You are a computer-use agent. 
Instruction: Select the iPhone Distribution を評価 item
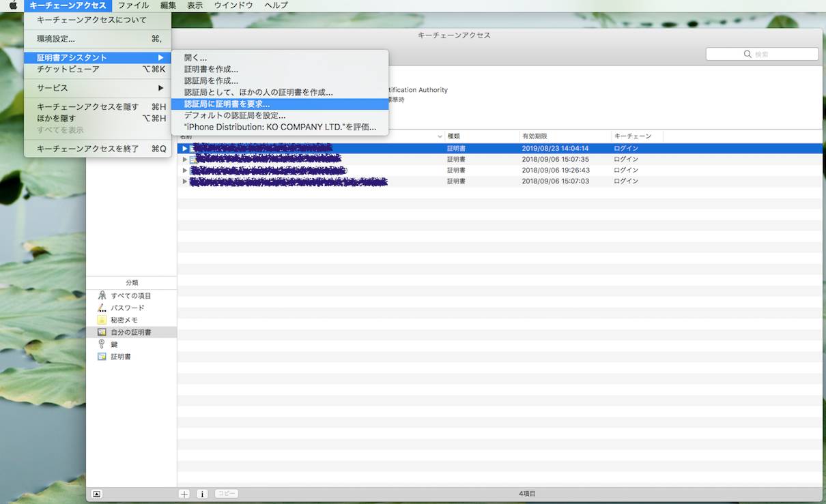(x=280, y=127)
